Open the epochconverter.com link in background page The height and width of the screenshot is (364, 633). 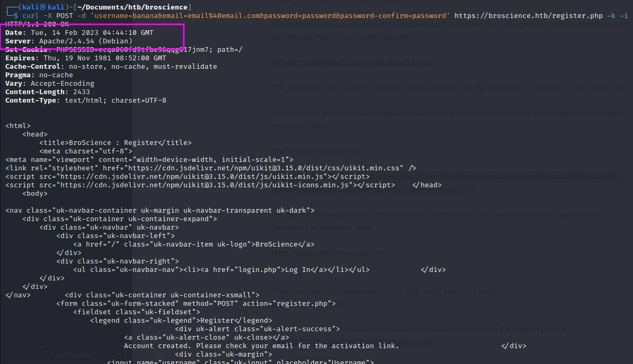click(330, 253)
